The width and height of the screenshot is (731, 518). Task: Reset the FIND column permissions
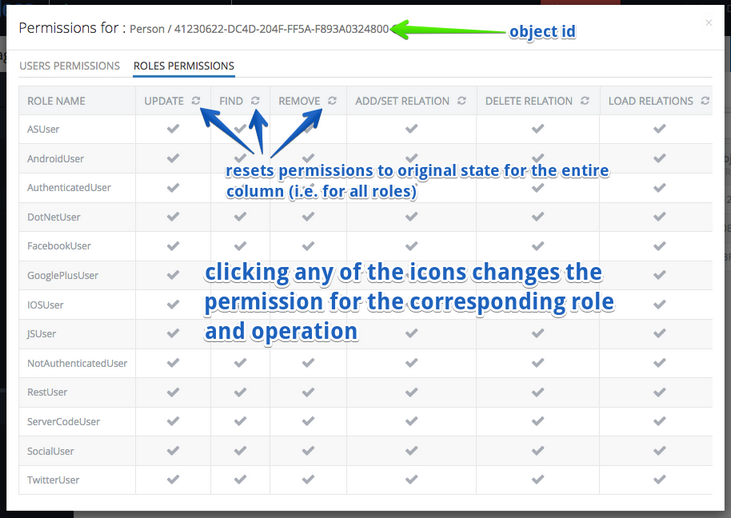click(255, 101)
